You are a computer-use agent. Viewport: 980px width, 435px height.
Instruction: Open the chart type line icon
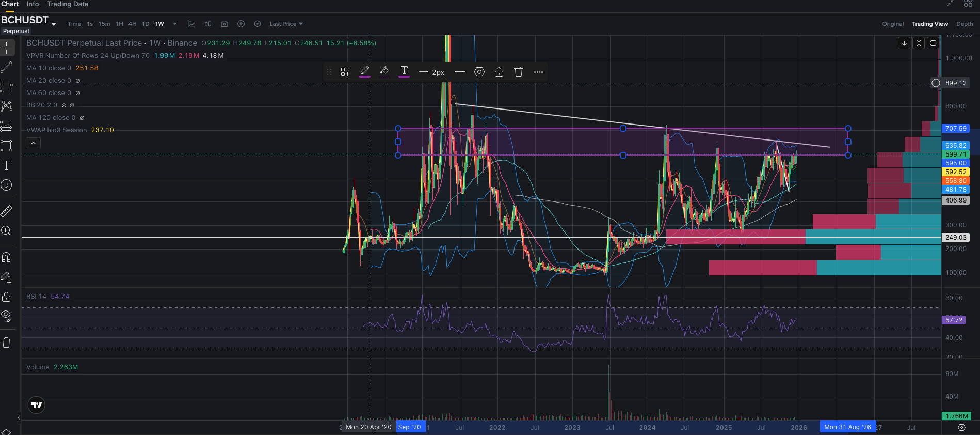[x=191, y=24]
